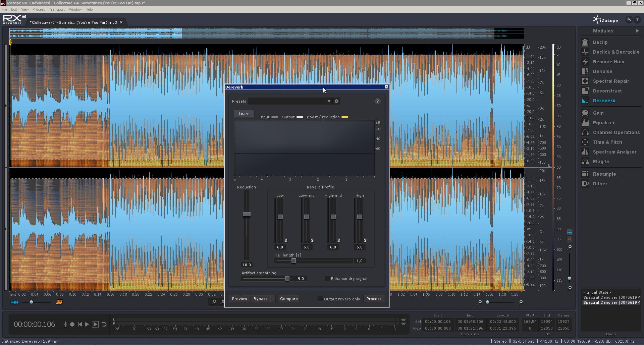Viewport: 644px width, 346px height.
Task: Open the Deconstruct module
Action: point(607,91)
